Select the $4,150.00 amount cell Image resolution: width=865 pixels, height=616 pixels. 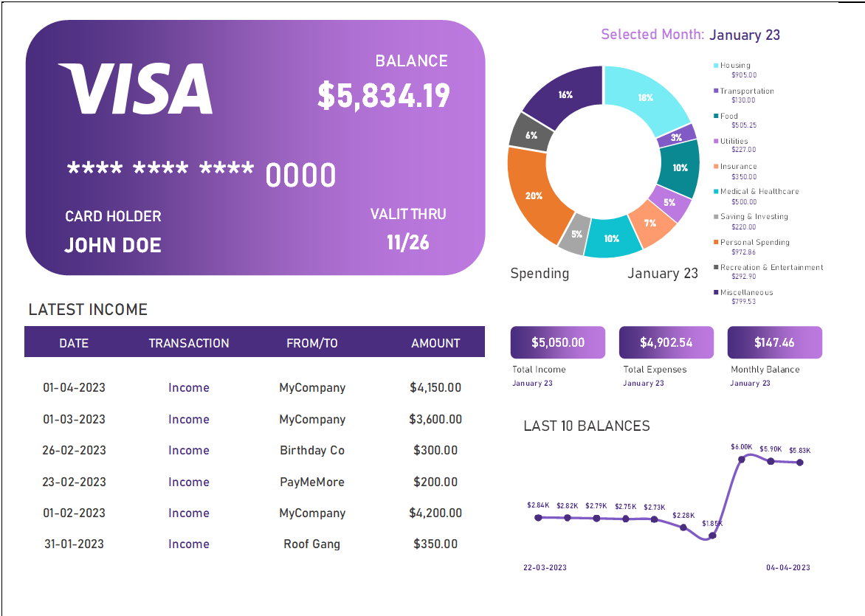point(435,388)
